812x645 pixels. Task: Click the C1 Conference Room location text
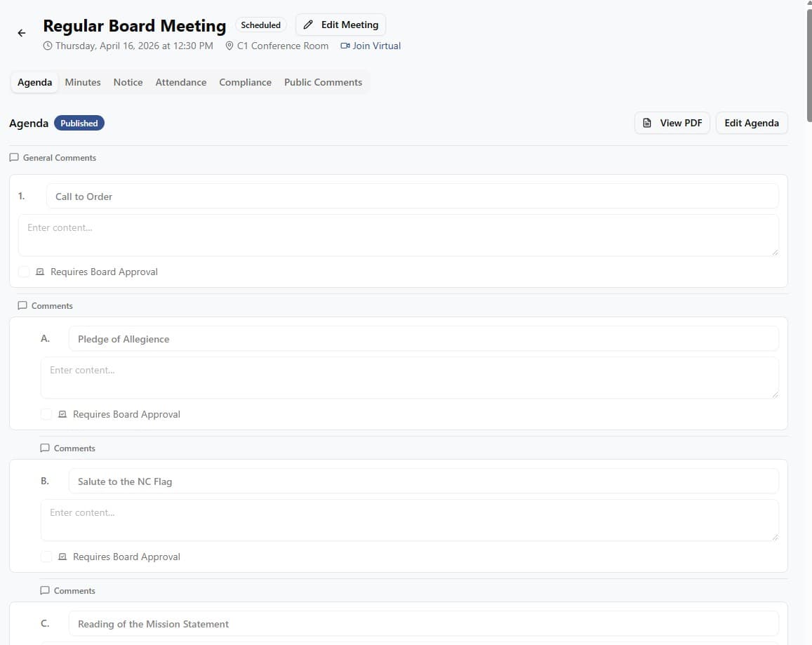(283, 46)
